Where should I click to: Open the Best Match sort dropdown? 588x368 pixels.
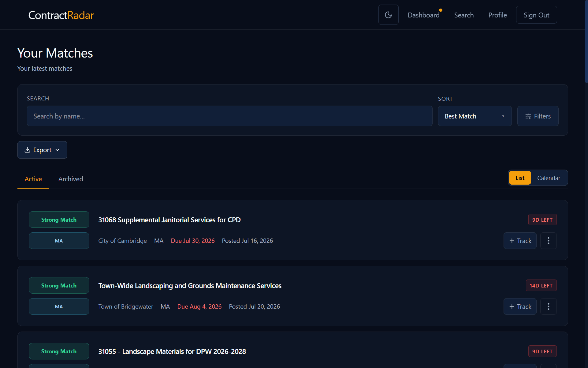point(474,116)
